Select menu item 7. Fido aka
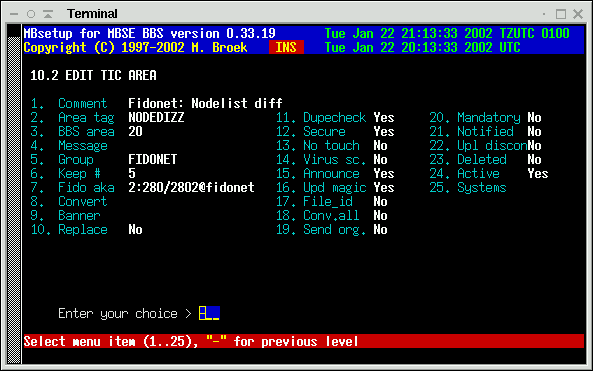The image size is (593, 371). pos(72,188)
